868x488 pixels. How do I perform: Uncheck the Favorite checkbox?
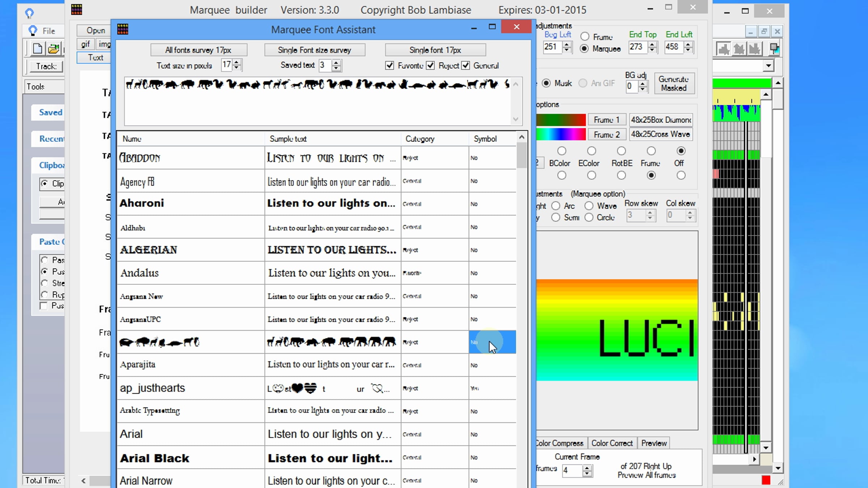[390, 65]
